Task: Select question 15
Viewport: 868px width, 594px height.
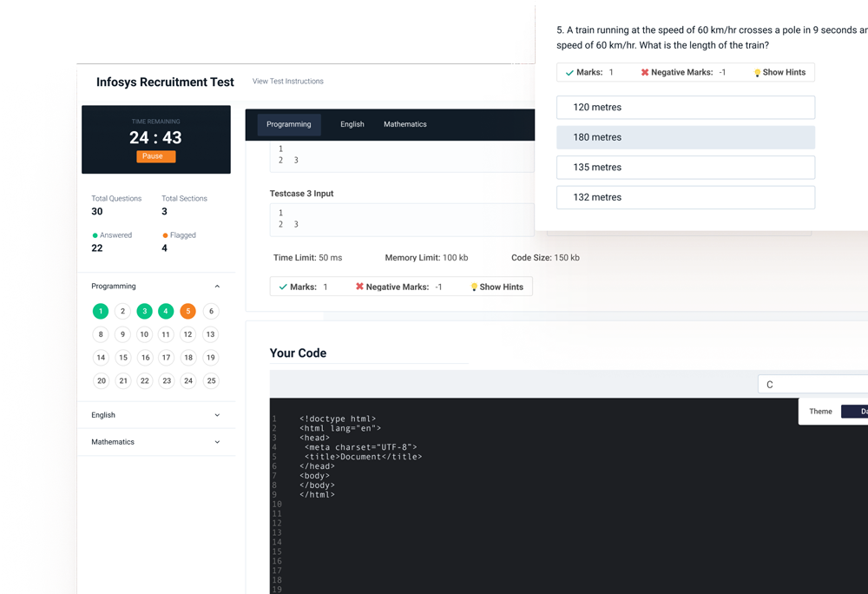Action: [123, 358]
